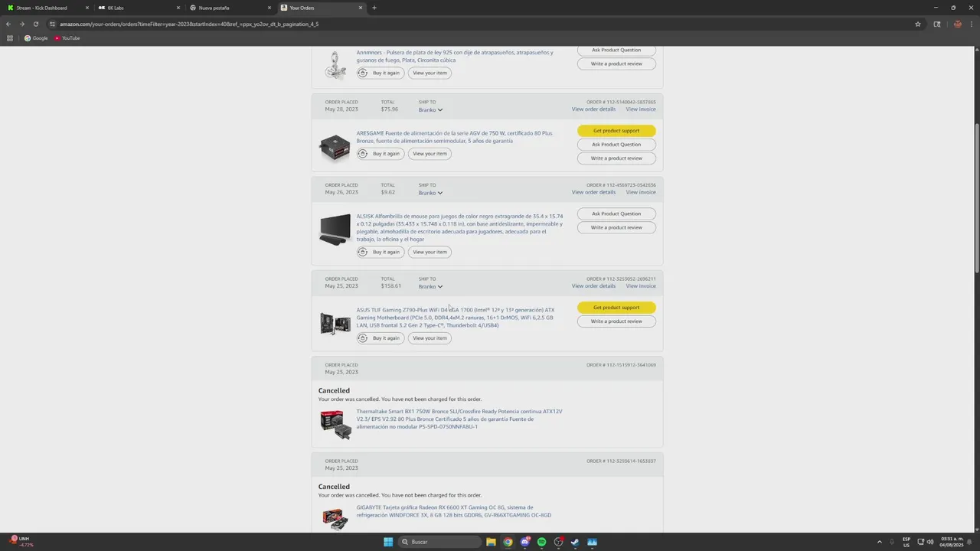Click the Windows taskbar Buscar search box
Viewport: 980px width, 551px height.
(x=440, y=542)
